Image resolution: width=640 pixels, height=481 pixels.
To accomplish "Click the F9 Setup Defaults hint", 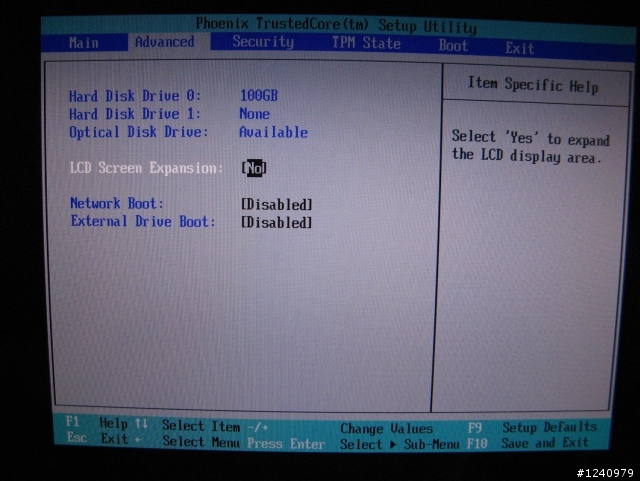I will click(532, 428).
